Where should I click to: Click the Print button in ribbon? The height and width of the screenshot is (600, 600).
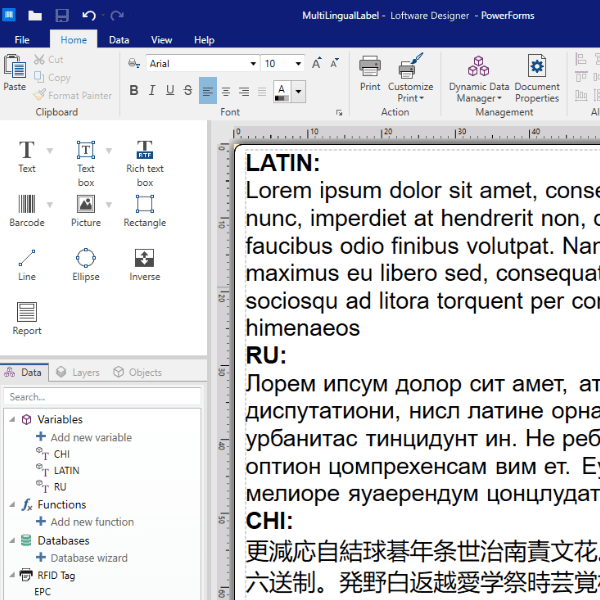(370, 74)
